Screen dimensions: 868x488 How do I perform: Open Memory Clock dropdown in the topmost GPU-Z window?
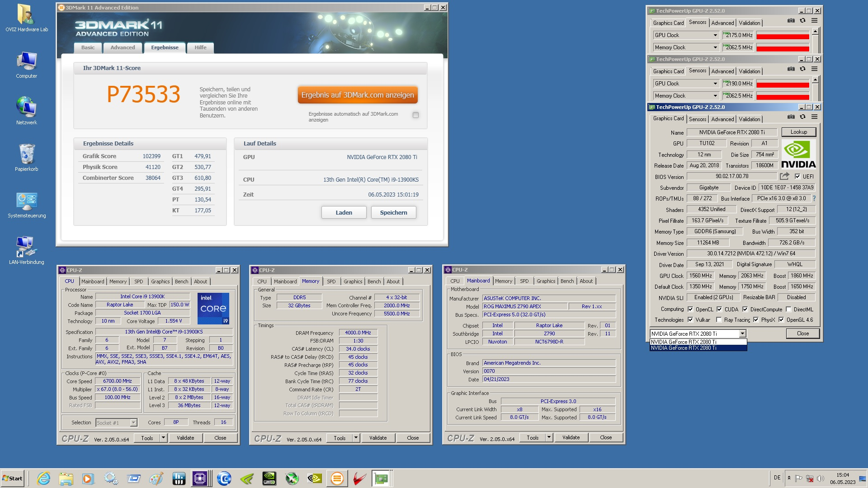715,47
